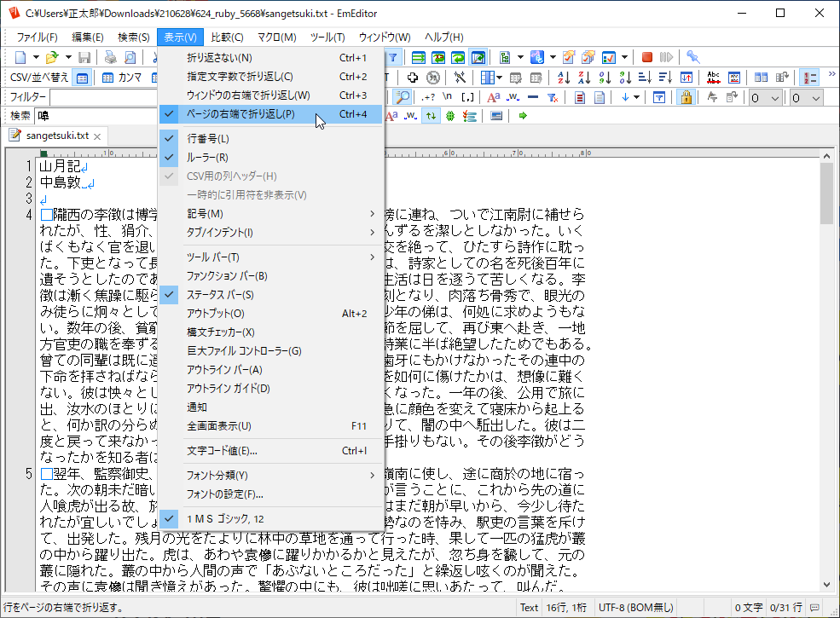Click the notification icon in the status bar
840x618 pixels.
coord(814,607)
